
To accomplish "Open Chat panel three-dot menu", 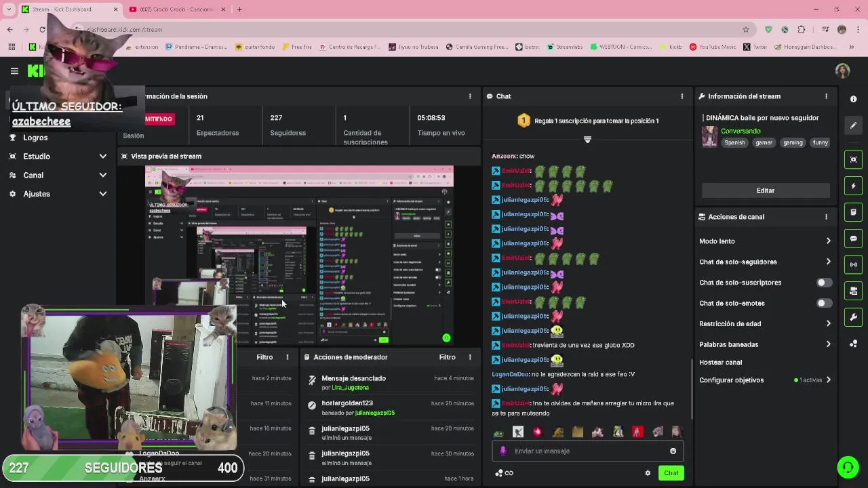I will 682,96.
